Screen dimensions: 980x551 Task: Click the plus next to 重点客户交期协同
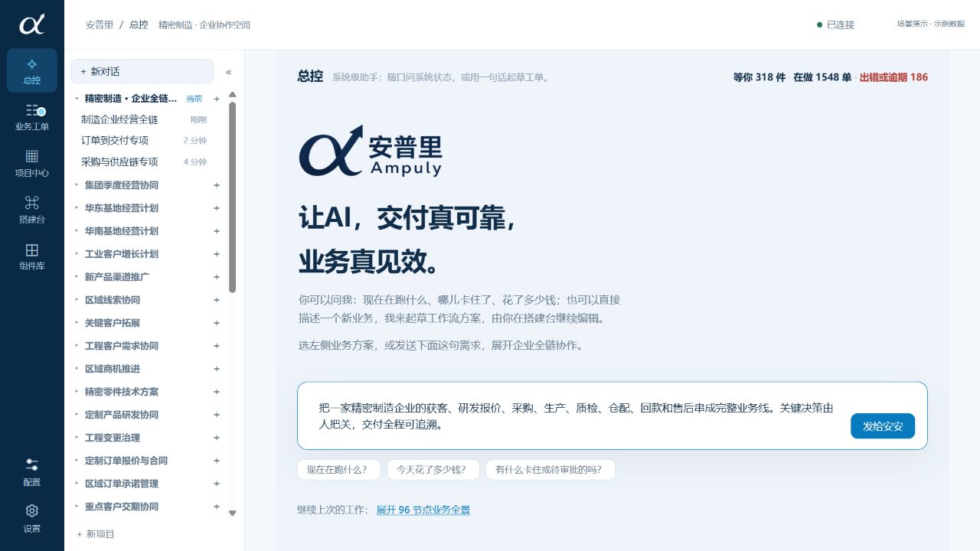click(217, 507)
